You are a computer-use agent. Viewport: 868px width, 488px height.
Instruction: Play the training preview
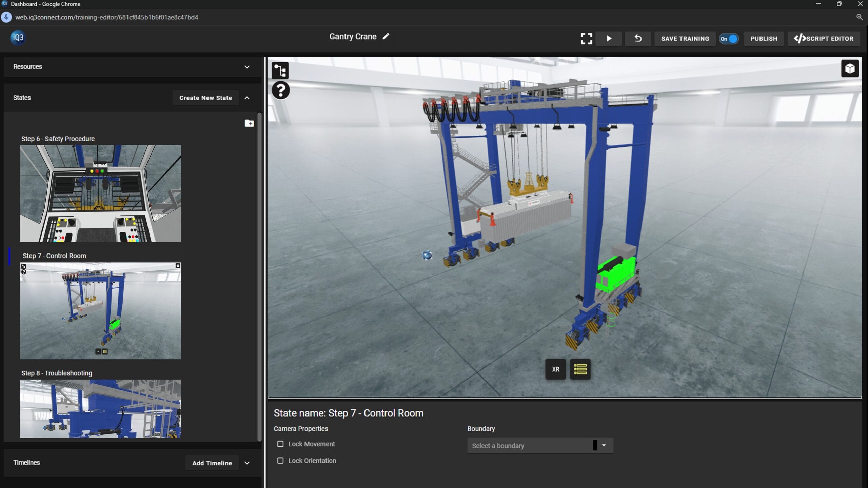[609, 39]
